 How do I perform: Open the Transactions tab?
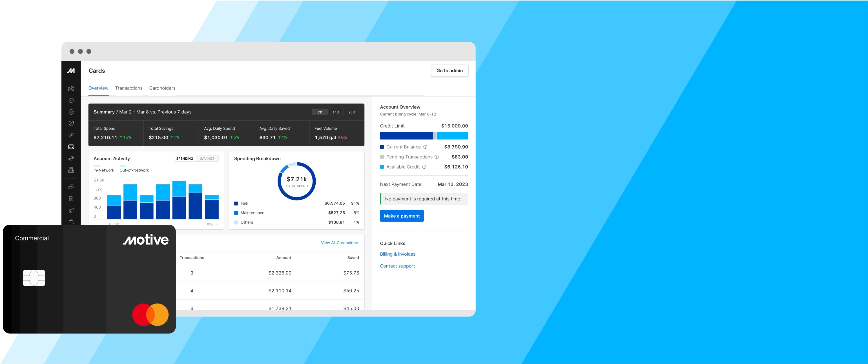click(x=129, y=88)
